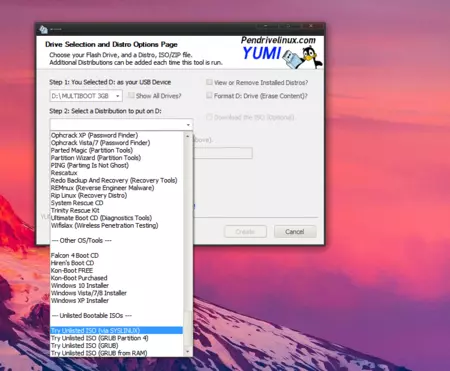Click the ISO path input field
Image resolution: width=450 pixels, height=371 pixels.
[223, 153]
